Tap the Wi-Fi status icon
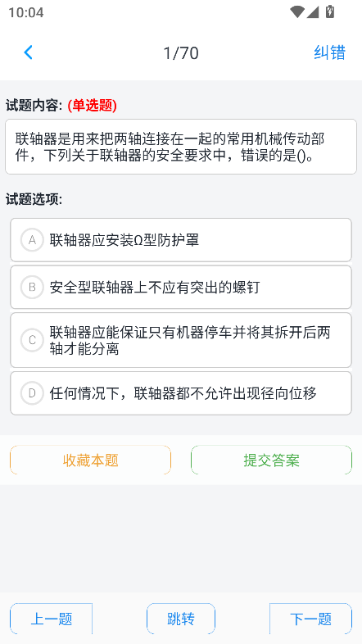 coord(296,12)
